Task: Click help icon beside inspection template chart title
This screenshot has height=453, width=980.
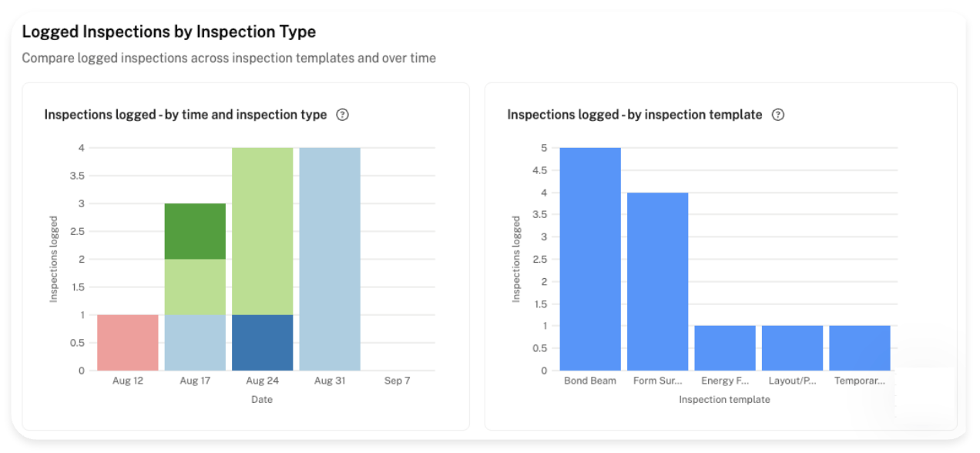Action: [x=778, y=115]
